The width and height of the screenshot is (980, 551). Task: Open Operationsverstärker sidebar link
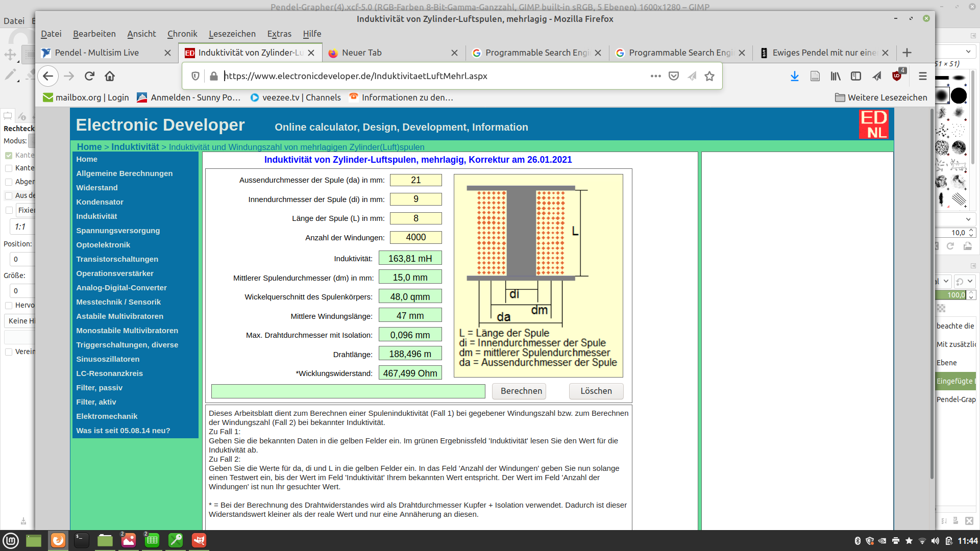[x=115, y=273]
